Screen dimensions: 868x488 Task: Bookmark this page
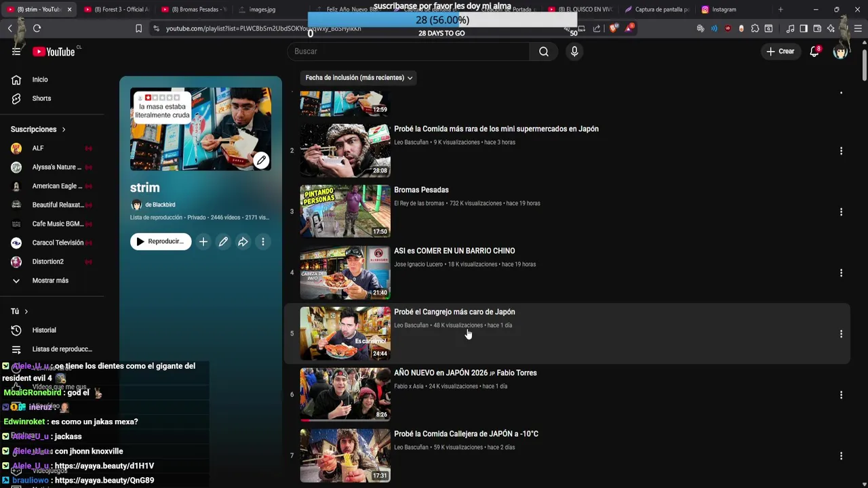coord(138,28)
